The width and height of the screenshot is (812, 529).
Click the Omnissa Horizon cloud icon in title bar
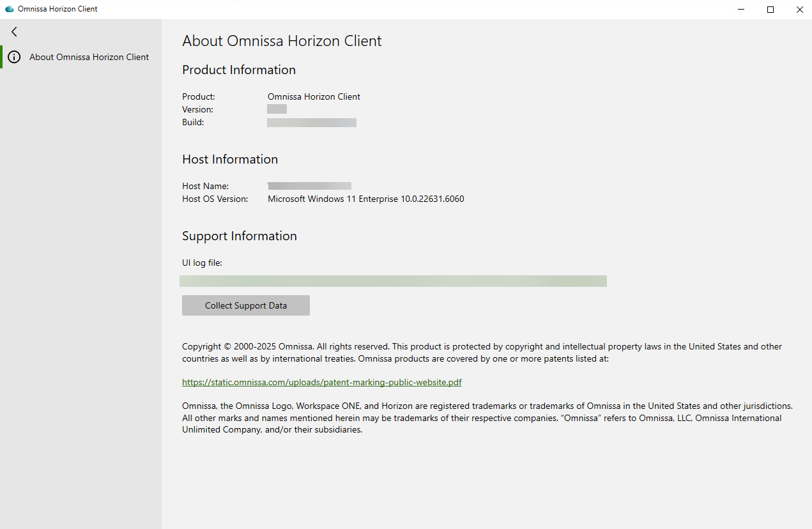click(x=9, y=10)
